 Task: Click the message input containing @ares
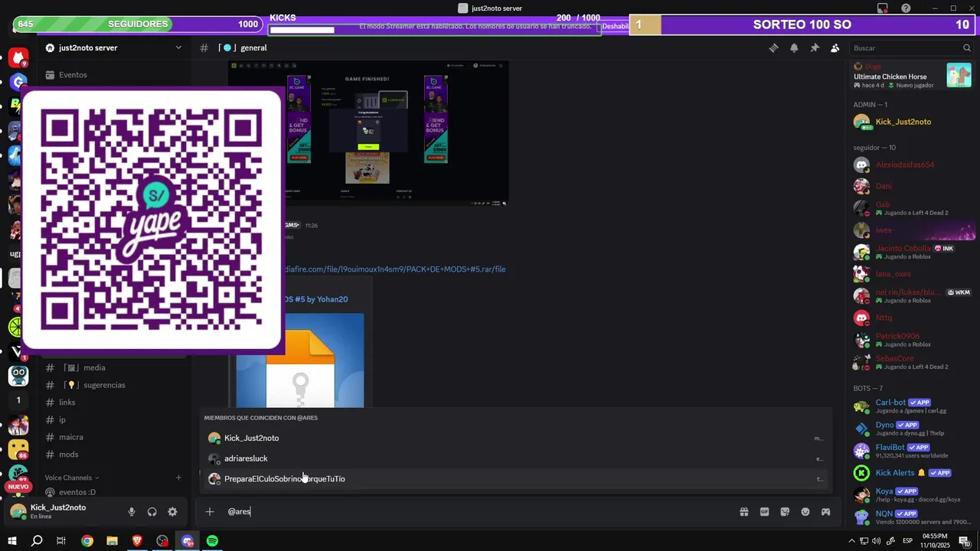tap(475, 511)
